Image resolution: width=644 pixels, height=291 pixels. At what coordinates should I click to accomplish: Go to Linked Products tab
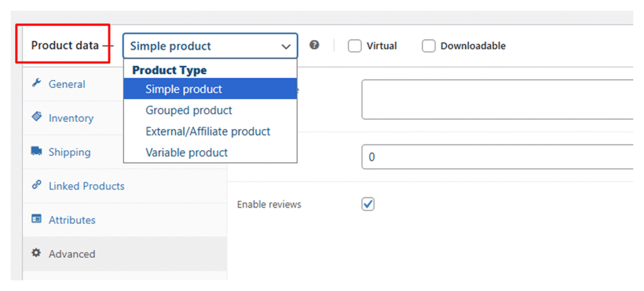point(86,186)
